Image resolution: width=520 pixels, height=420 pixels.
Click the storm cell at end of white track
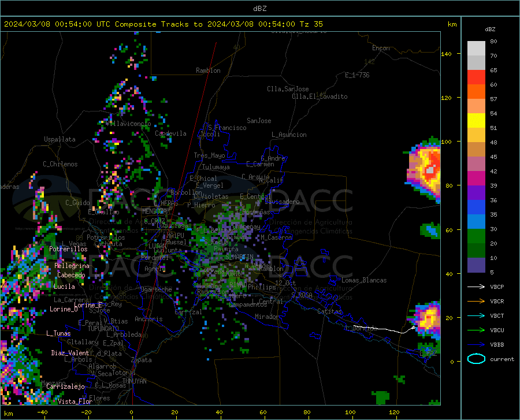(426, 320)
